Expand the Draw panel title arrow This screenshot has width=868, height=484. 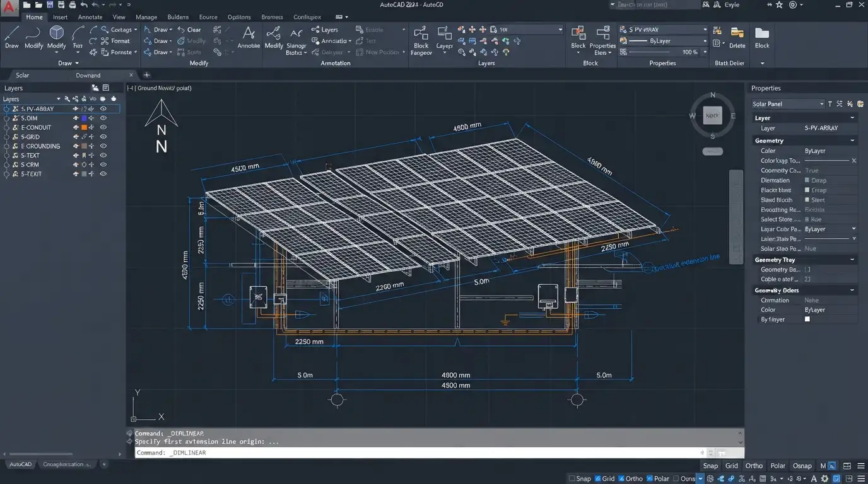click(77, 63)
